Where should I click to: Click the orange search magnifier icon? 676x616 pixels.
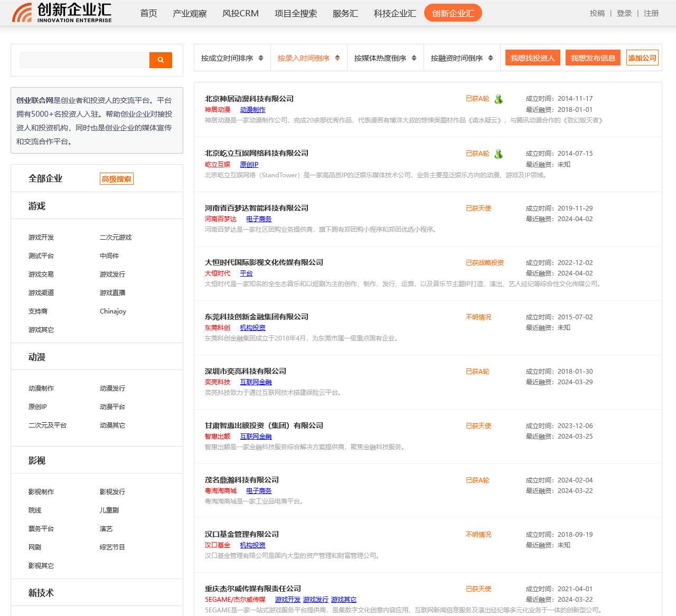[161, 60]
